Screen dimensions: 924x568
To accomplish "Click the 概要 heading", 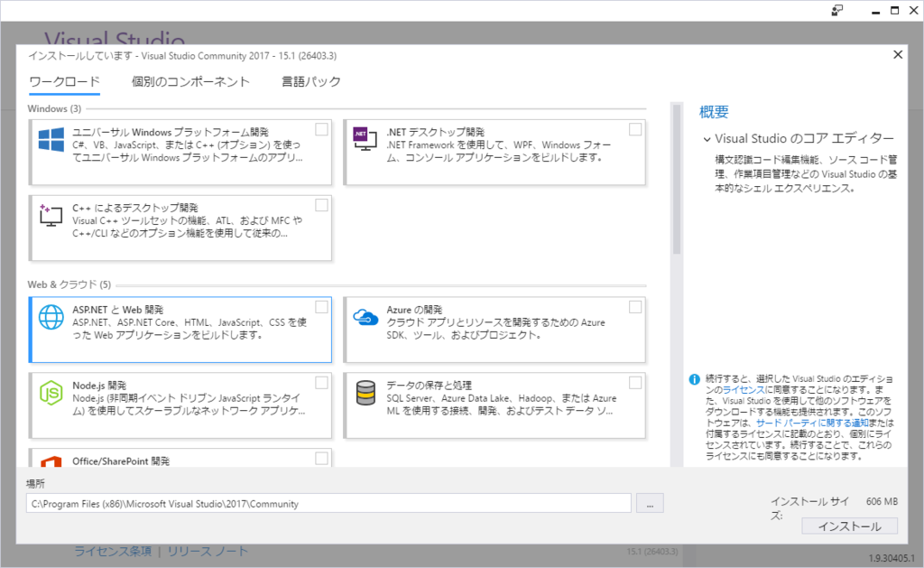I will pyautogui.click(x=714, y=112).
